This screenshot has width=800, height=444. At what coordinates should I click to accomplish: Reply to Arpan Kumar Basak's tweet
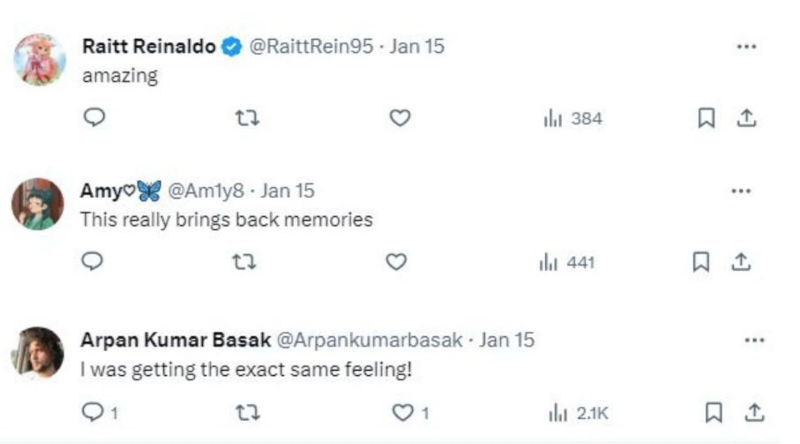tap(93, 411)
